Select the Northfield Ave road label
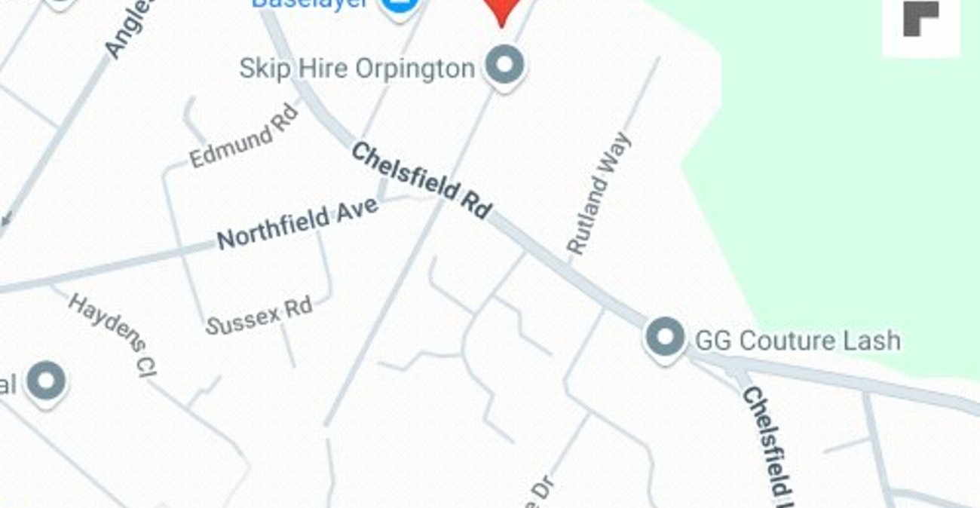This screenshot has width=980, height=508. [x=298, y=224]
